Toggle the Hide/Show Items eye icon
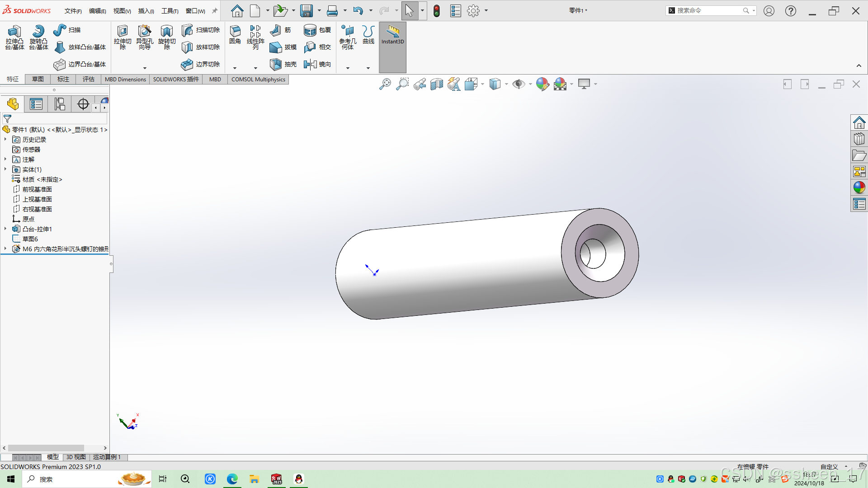Image resolution: width=868 pixels, height=488 pixels. pos(518,84)
